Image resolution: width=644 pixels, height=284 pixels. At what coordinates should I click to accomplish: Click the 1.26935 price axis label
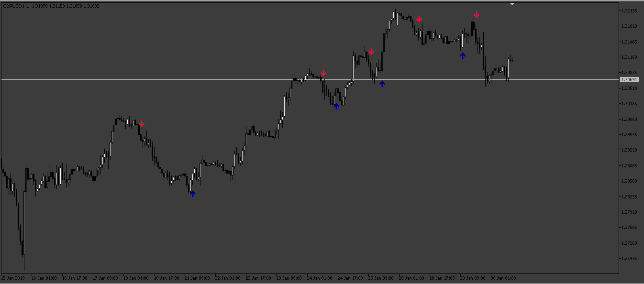[x=629, y=259]
